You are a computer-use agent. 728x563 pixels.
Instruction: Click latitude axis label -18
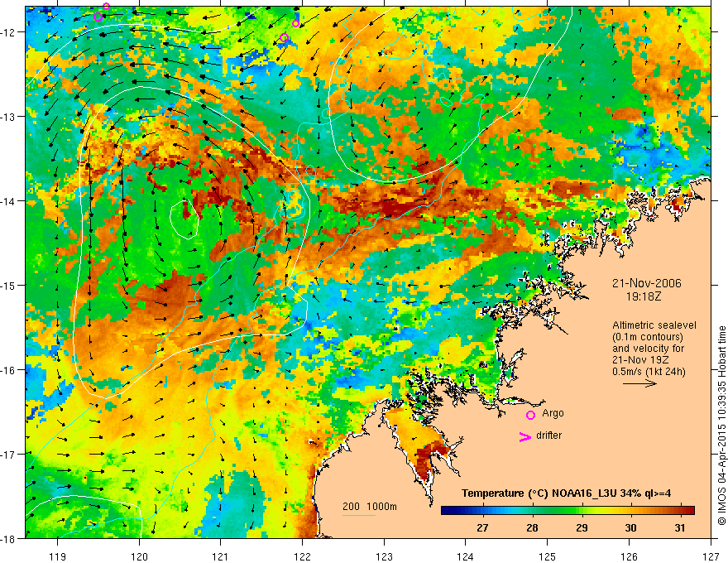tap(8, 538)
